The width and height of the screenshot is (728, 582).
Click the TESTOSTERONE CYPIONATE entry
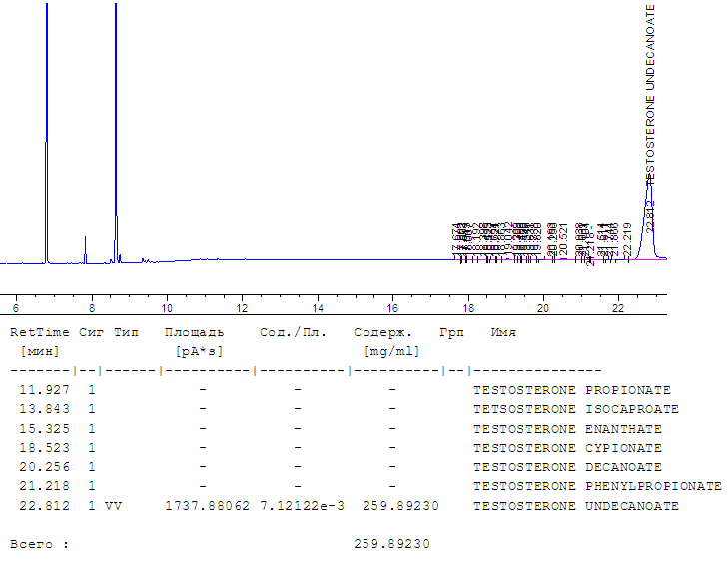tap(567, 448)
